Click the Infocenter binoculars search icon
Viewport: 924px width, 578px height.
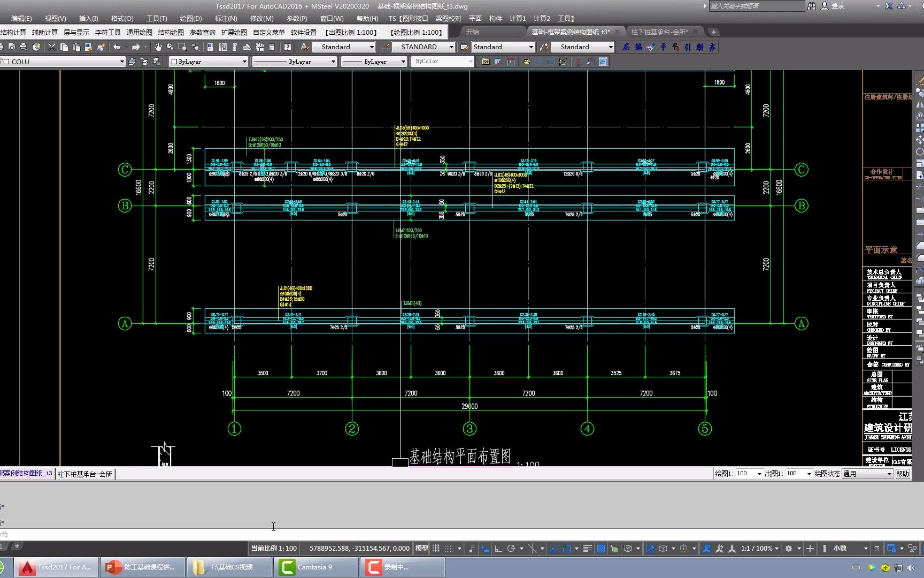812,6
